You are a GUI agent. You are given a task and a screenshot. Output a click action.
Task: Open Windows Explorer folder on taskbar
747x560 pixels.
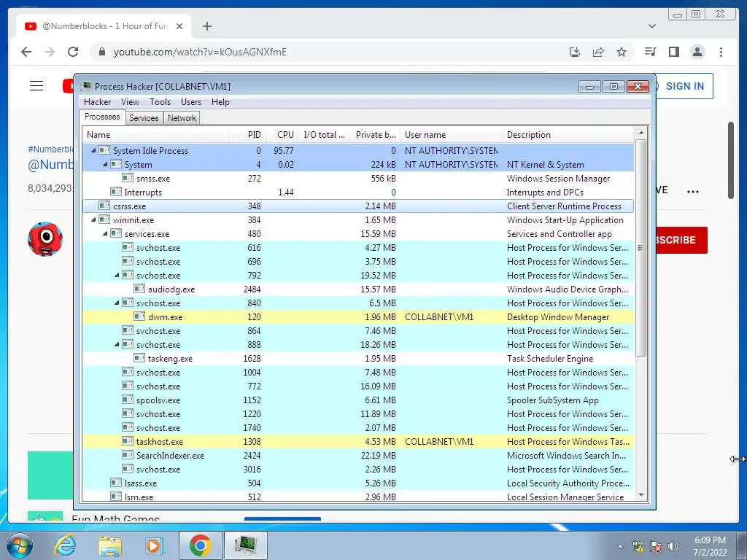tap(110, 545)
